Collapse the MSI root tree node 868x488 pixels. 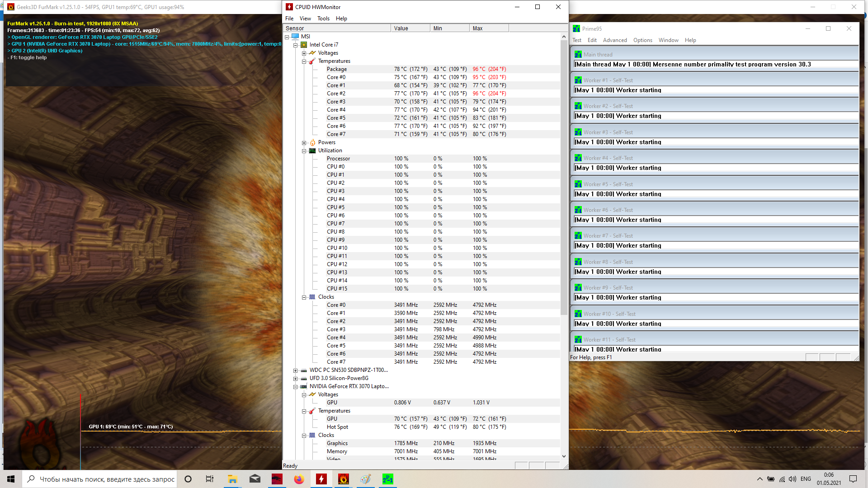click(287, 37)
